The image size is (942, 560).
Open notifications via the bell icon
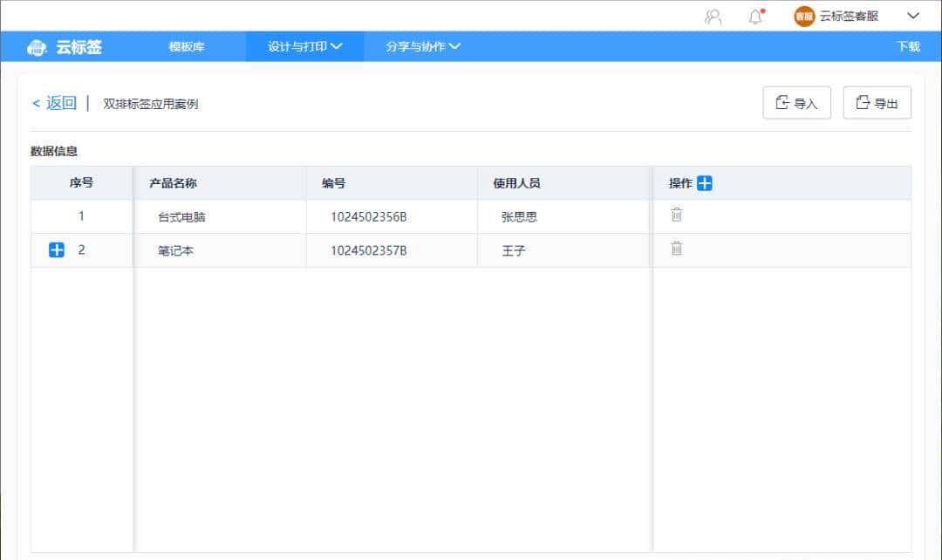pyautogui.click(x=756, y=16)
